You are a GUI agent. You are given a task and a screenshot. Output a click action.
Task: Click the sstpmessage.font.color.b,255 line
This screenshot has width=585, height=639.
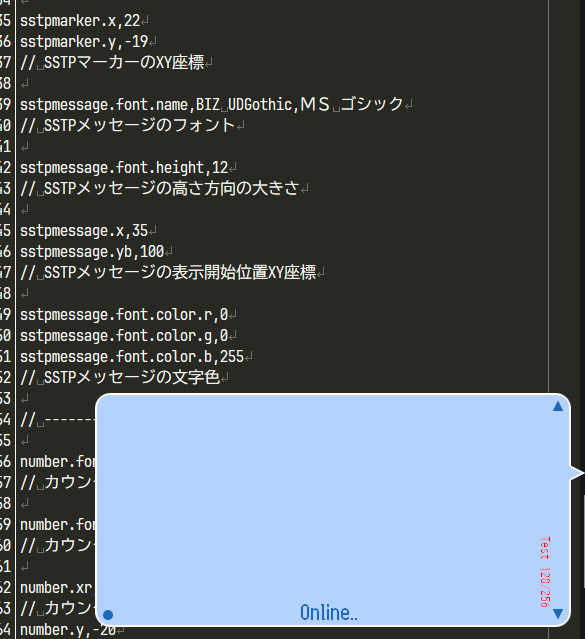[x=132, y=357]
